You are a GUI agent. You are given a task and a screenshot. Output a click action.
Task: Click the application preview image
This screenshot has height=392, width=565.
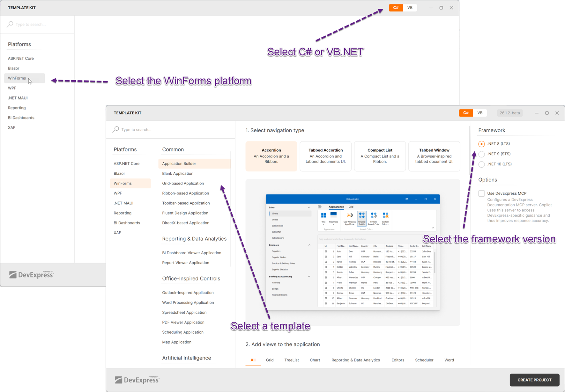point(353,252)
